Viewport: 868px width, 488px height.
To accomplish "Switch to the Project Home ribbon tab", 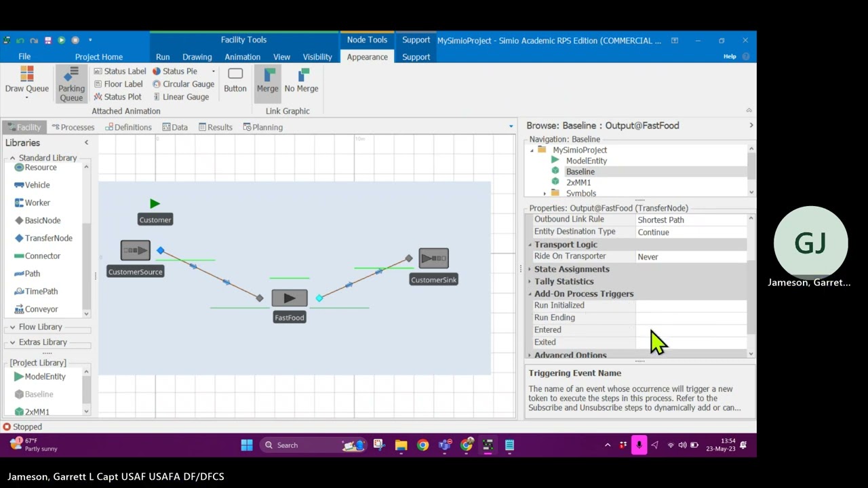I will (x=99, y=57).
